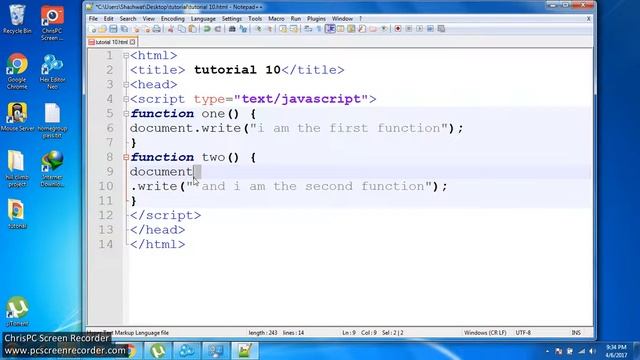Click the User defined language icon

point(340,29)
